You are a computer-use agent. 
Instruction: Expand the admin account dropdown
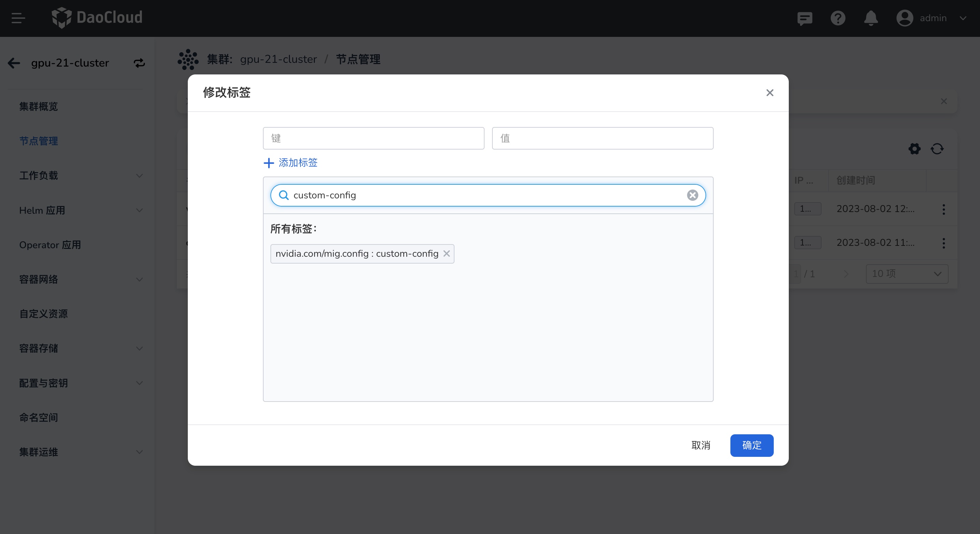coord(963,18)
